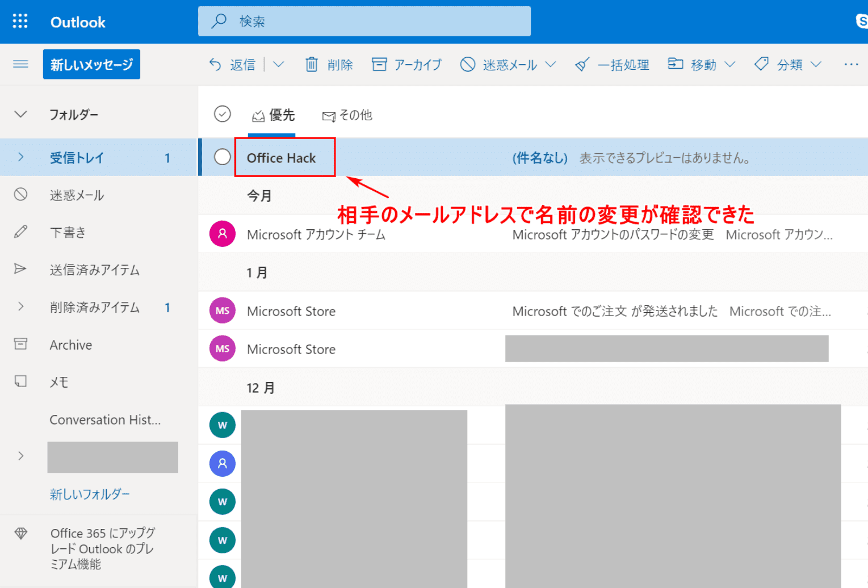Toggle the hamburger navigation pane
The width and height of the screenshot is (868, 588).
pos(20,64)
